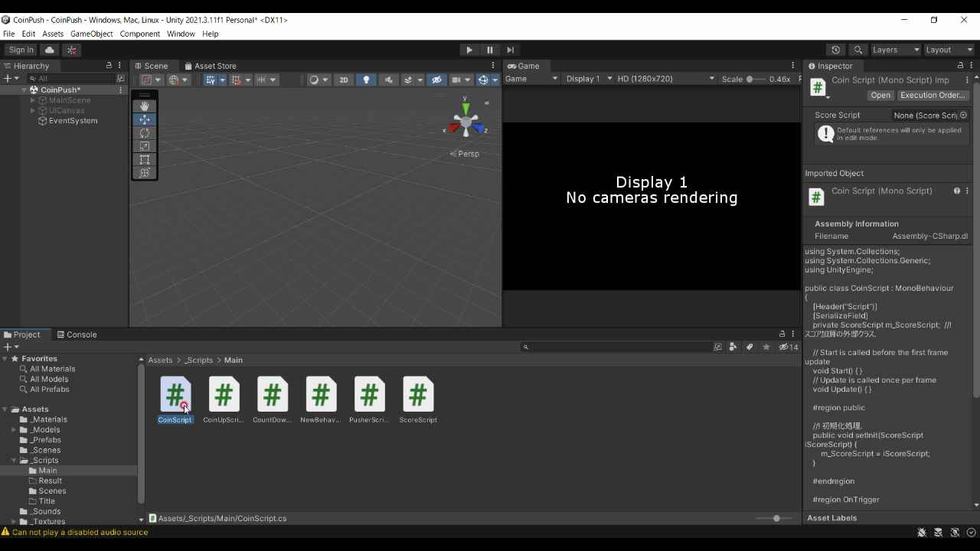Click the favorites star icon in Project

tap(766, 347)
